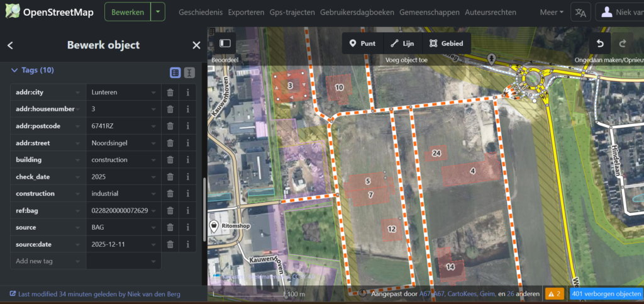Open the Geschiedenis menu item
Viewport: 644px width, 304px height.
pyautogui.click(x=199, y=12)
